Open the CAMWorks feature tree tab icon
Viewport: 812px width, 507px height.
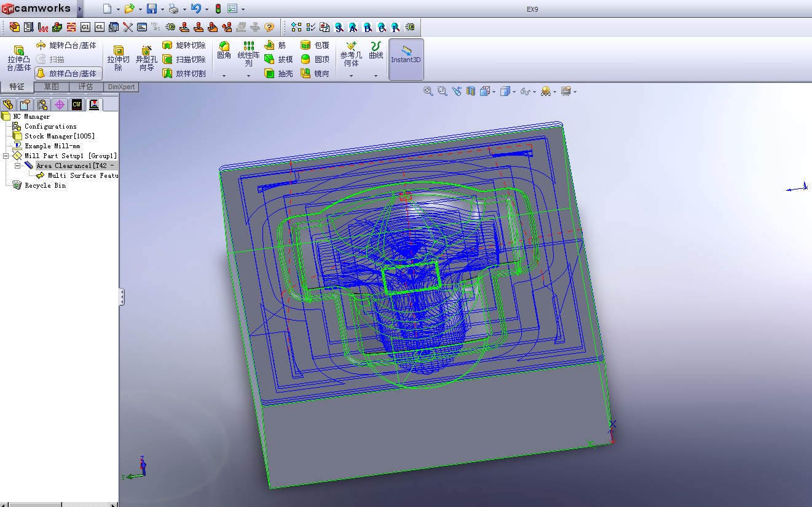coord(77,105)
